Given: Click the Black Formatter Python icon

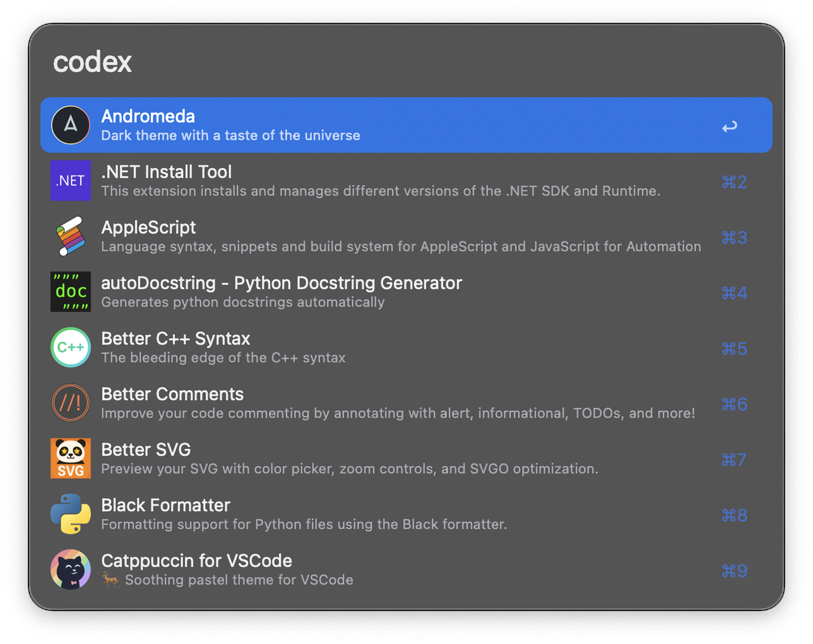Looking at the screenshot, I should (x=71, y=514).
